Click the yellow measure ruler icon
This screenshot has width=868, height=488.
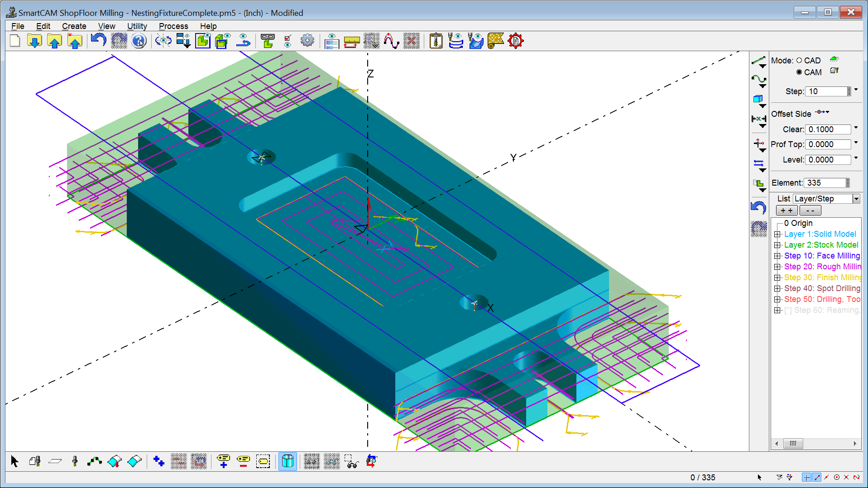coord(351,42)
